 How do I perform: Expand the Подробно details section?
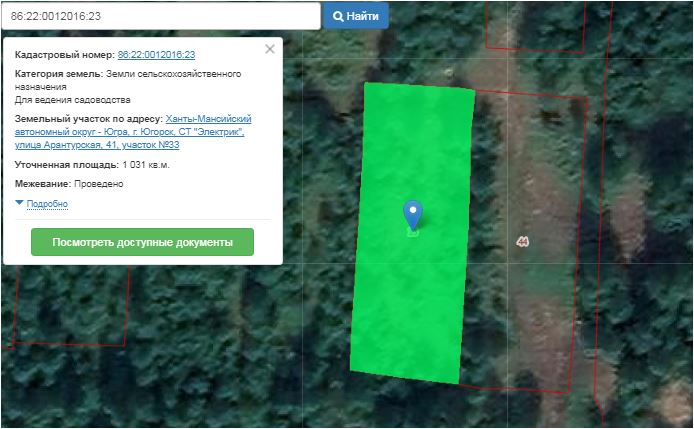[x=47, y=204]
